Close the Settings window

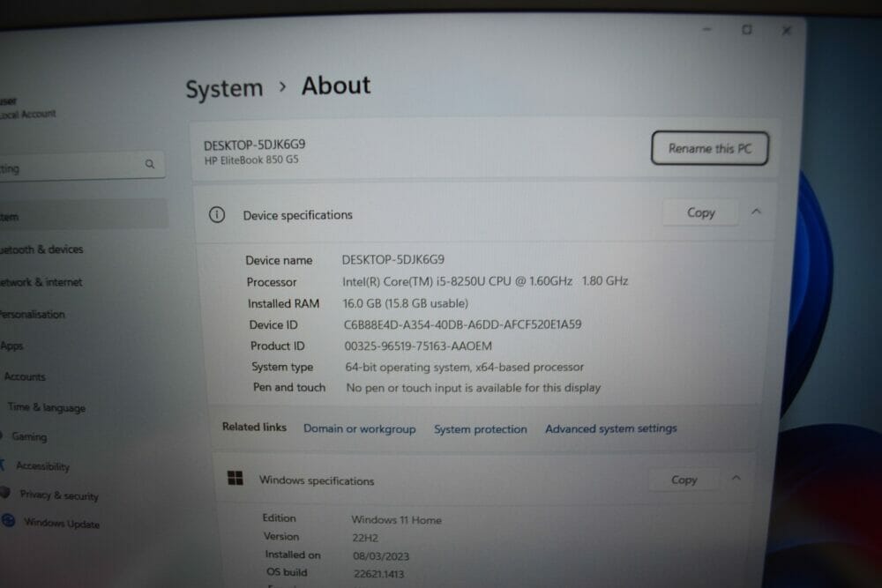pyautogui.click(x=787, y=30)
